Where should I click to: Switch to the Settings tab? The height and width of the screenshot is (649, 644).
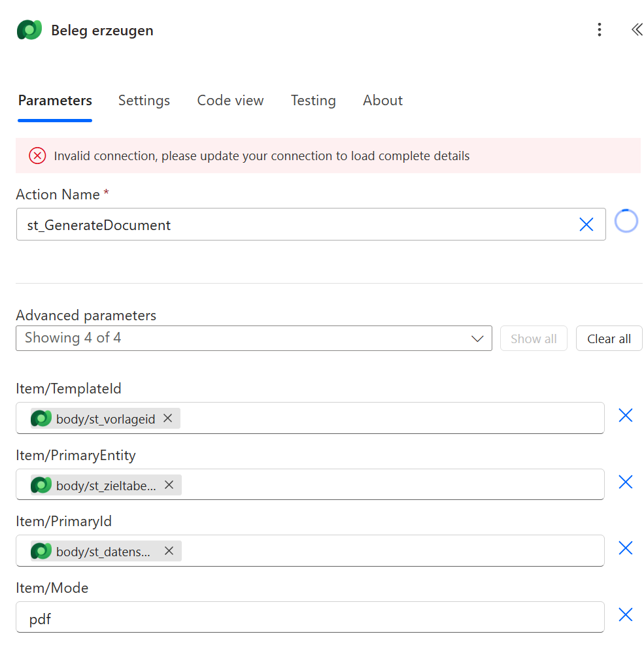pyautogui.click(x=144, y=101)
